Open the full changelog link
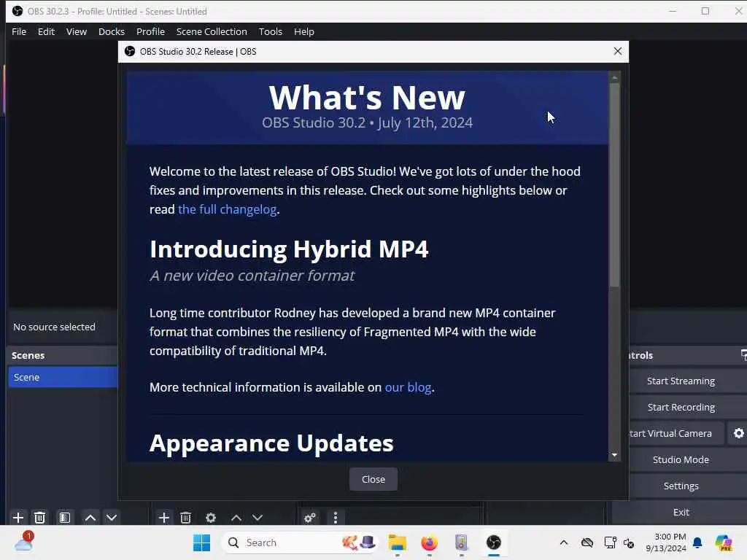 228,209
